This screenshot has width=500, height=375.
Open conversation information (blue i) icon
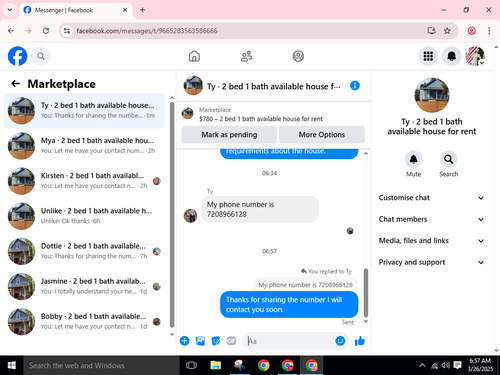355,86
